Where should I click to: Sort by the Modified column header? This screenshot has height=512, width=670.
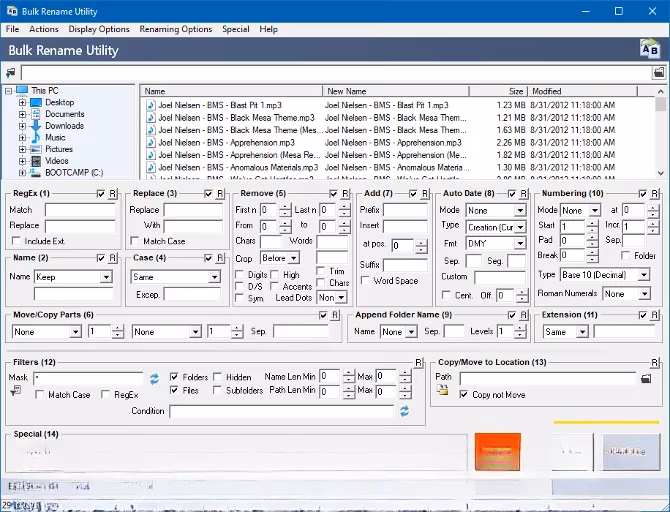point(582,91)
